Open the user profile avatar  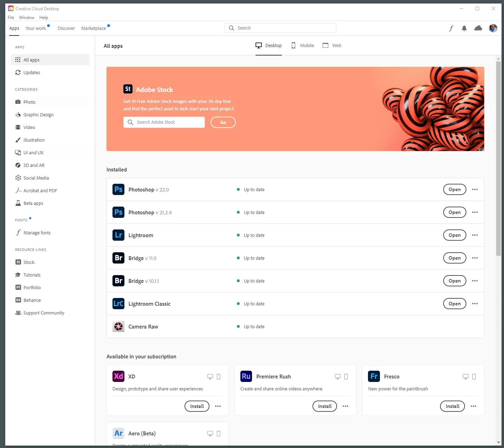point(493,28)
